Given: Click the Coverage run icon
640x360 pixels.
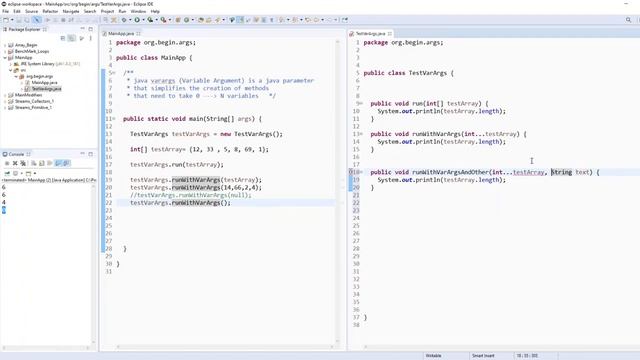Looking at the screenshot, I should point(150,20).
